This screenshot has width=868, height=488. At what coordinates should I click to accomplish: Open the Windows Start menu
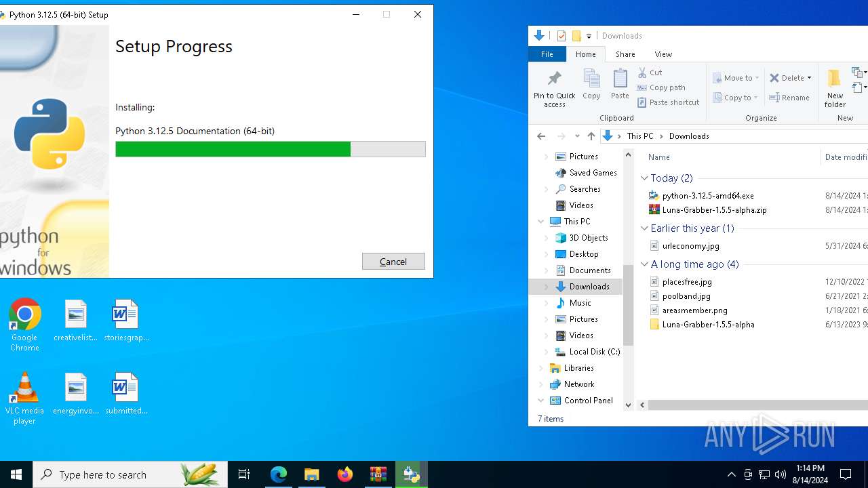coord(16,474)
